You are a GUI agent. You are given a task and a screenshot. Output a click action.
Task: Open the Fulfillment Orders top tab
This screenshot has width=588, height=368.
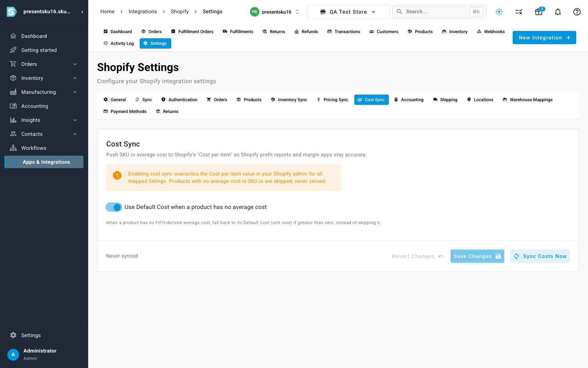(x=192, y=32)
